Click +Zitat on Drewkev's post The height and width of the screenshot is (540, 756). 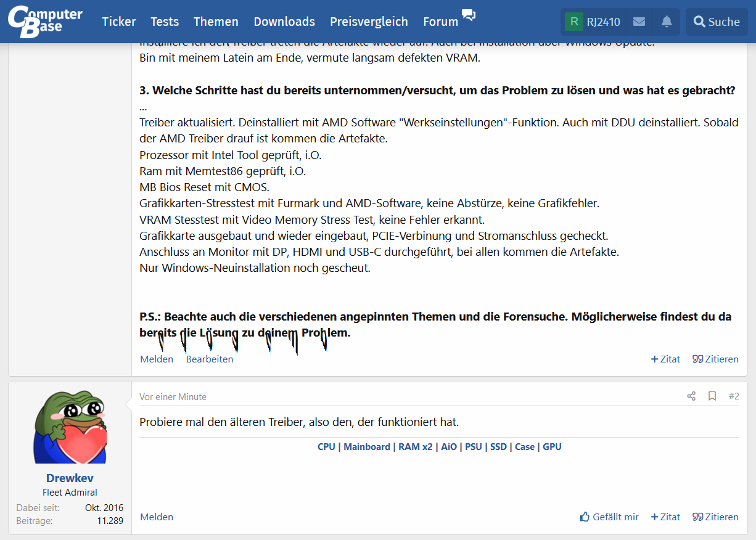click(665, 517)
